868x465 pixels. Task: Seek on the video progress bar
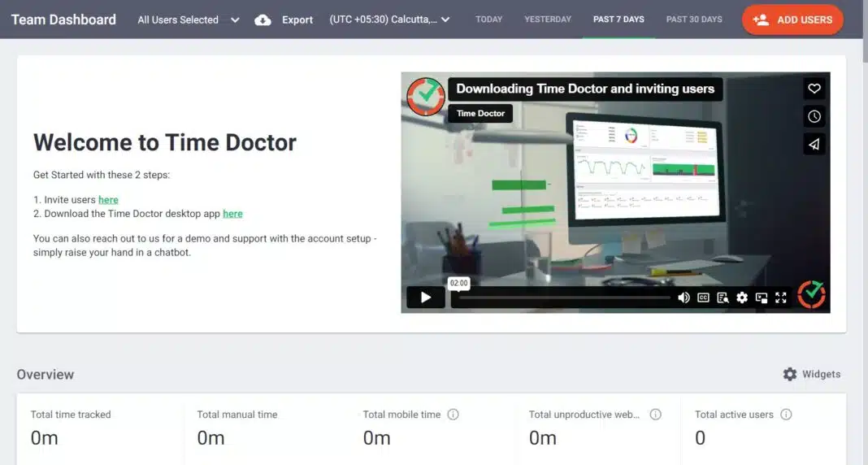[x=561, y=298]
